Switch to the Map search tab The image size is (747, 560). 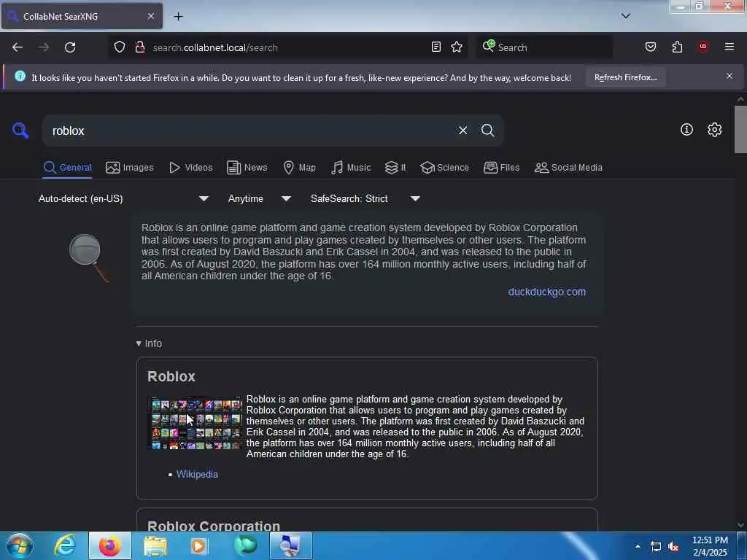[x=299, y=168]
